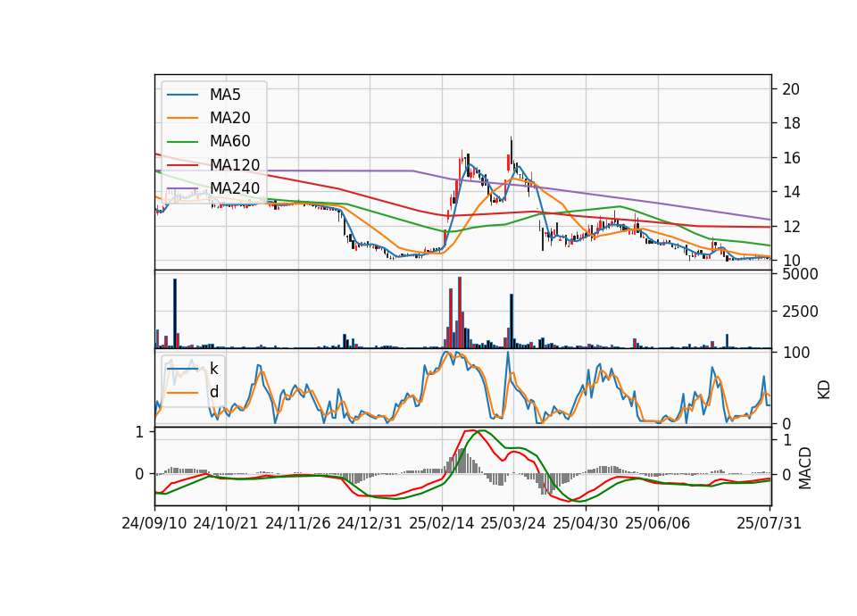The height and width of the screenshot is (616, 857).
Task: Click the tallest volume bar near 25/02/14
Action: (x=460, y=312)
